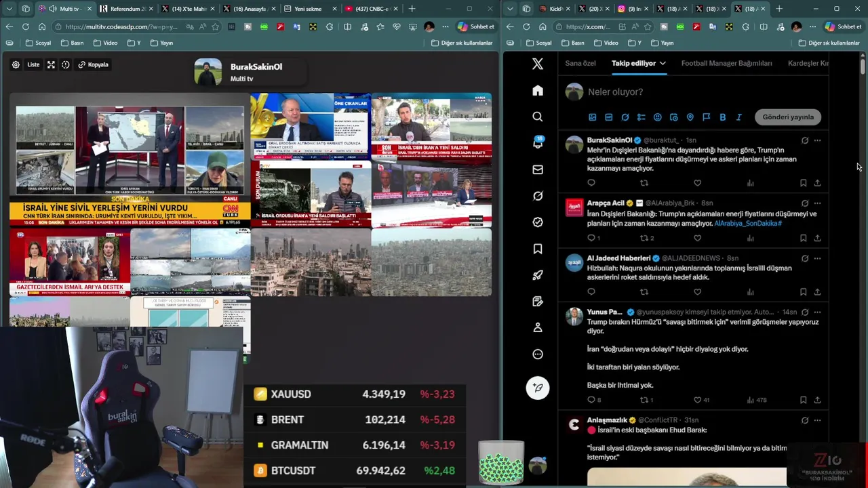Open Sosyal bookmarks folder in left browser

[x=38, y=43]
